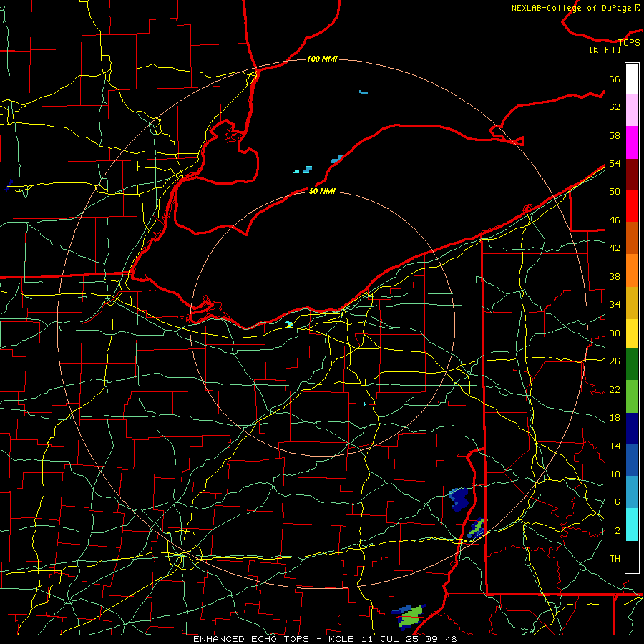Screen dimensions: 644x644
Task: Click the legend value 66
Action: pyautogui.click(x=615, y=79)
